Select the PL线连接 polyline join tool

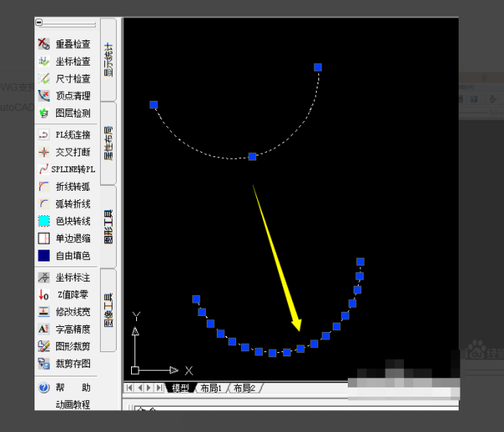point(45,134)
